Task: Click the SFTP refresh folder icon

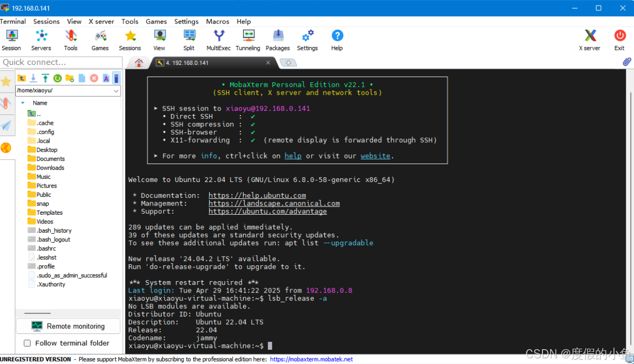Action: pyautogui.click(x=57, y=78)
